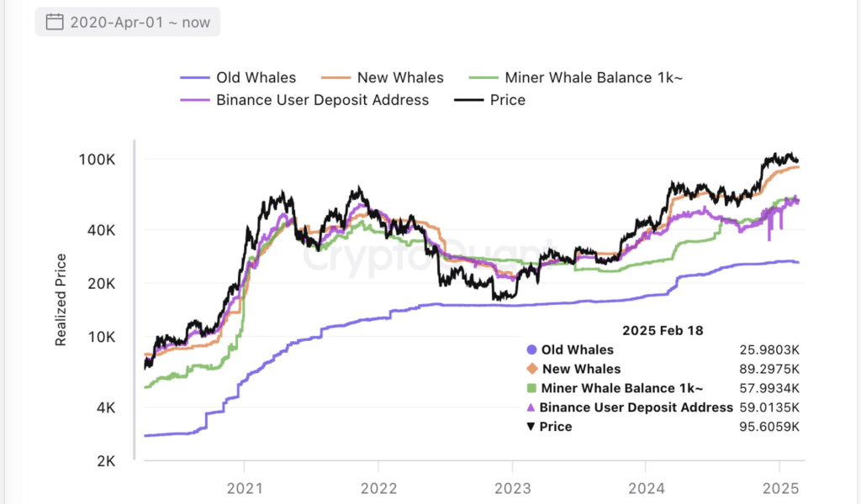Open the 2020-Apr-01 ~ now date range picker
This screenshot has width=861, height=504.
pyautogui.click(x=128, y=22)
